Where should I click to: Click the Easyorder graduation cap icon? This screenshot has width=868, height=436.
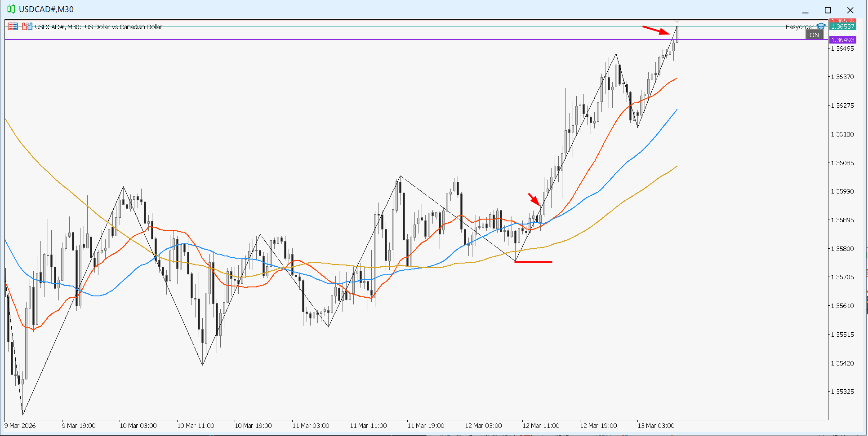pos(821,26)
